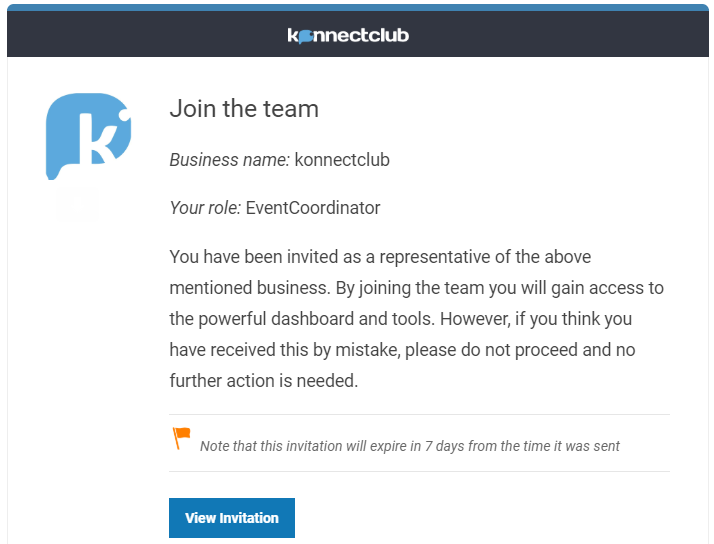Click the speech bubble in header logo
Image resolution: width=714 pixels, height=544 pixels.
[306, 36]
